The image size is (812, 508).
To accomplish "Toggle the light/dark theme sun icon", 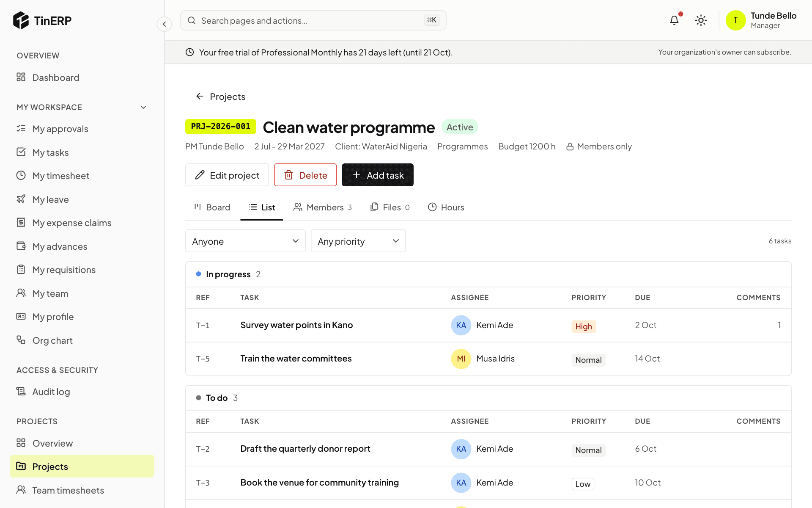I will tap(701, 20).
